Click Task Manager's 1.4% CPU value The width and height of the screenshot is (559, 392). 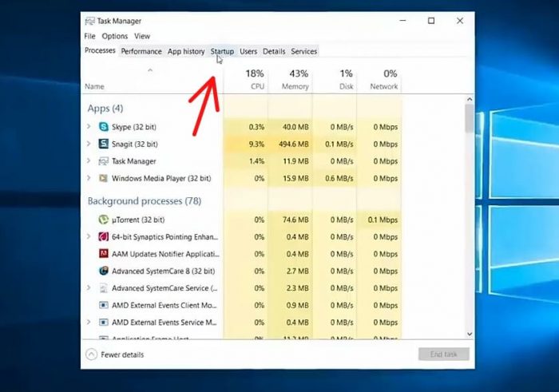pyautogui.click(x=256, y=161)
